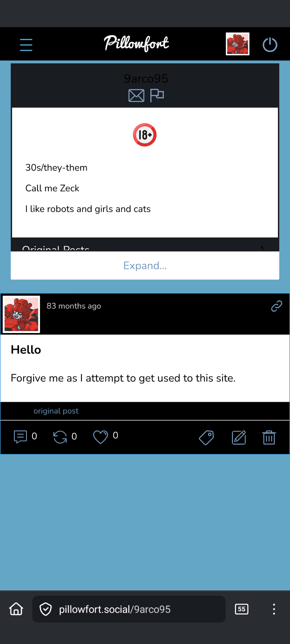Send a message via envelope icon
Viewport: 290px width, 644px height.
pos(136,96)
